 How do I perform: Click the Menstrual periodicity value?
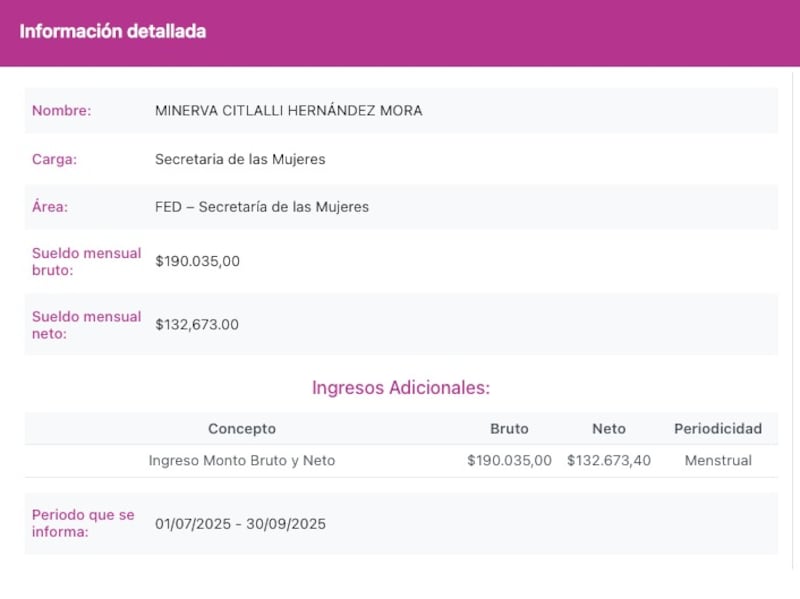pos(718,461)
